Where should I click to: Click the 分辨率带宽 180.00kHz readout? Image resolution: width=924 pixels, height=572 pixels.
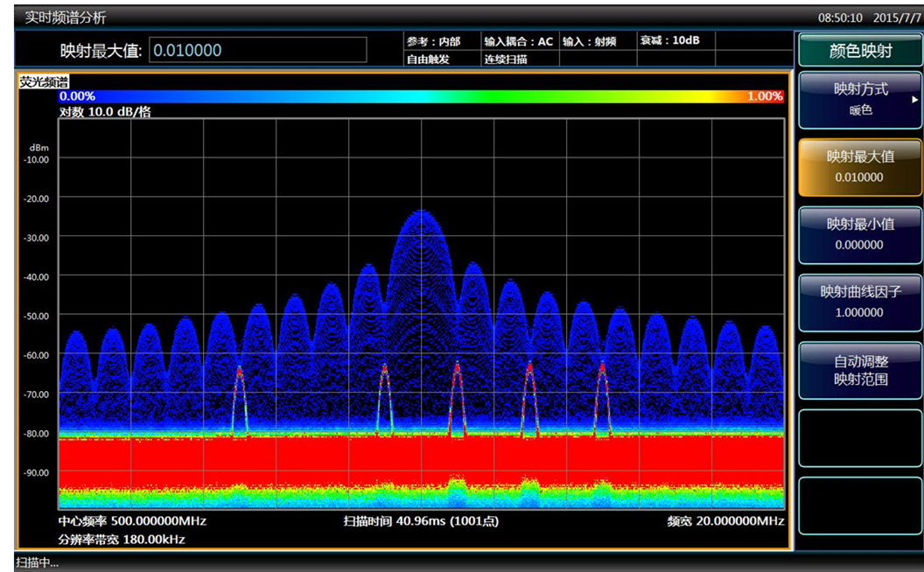pos(122,540)
